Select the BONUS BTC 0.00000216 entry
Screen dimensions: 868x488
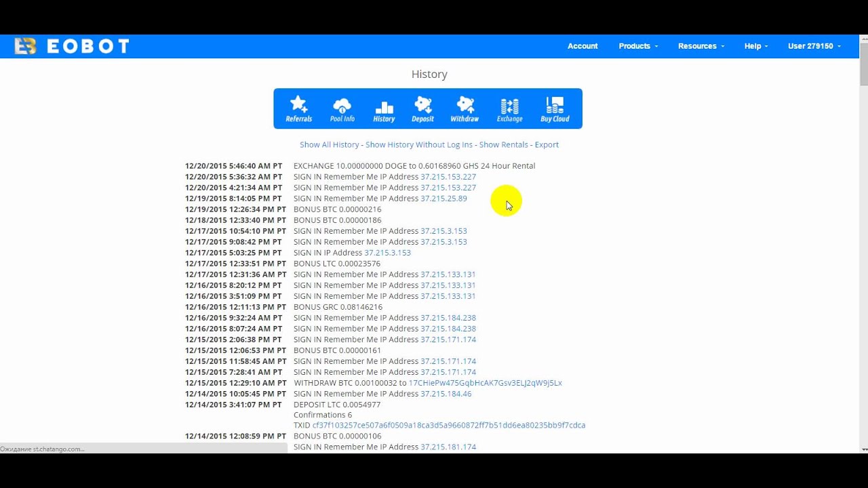coord(337,209)
